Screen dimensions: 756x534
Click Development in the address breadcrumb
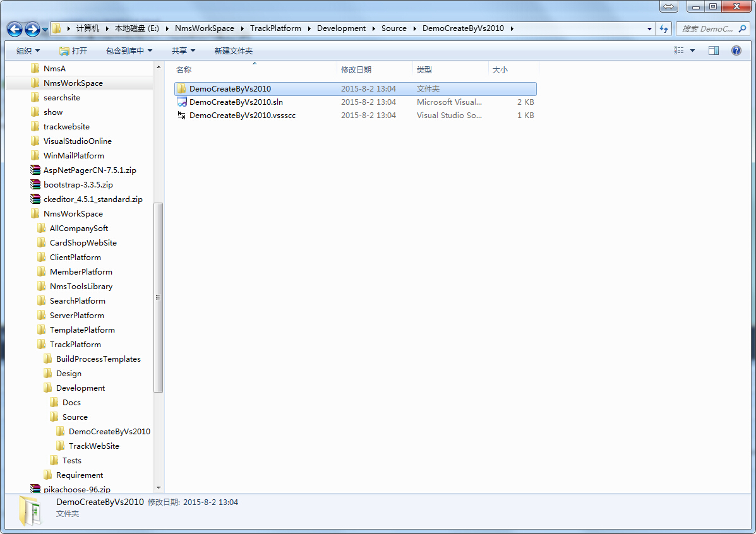tap(341, 28)
